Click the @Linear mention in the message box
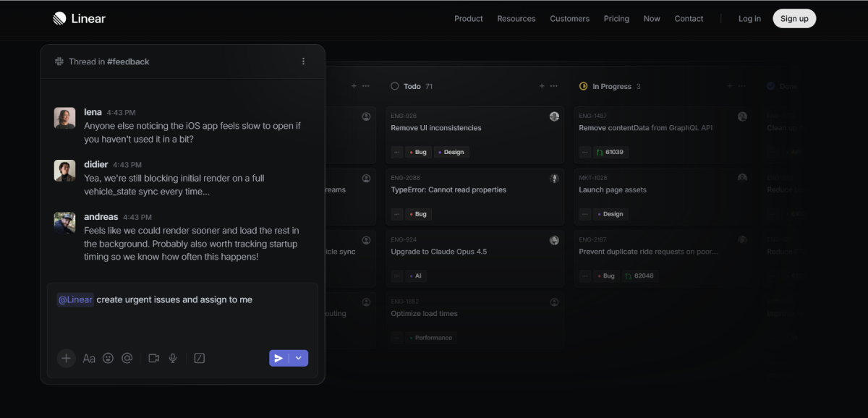The image size is (868, 418). pyautogui.click(x=75, y=299)
